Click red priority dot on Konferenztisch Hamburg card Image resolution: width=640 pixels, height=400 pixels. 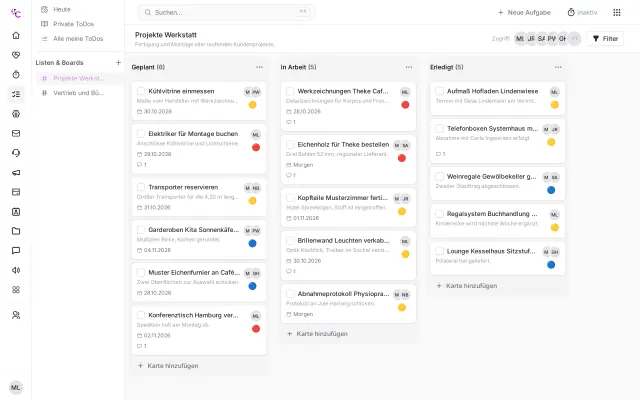tap(256, 329)
